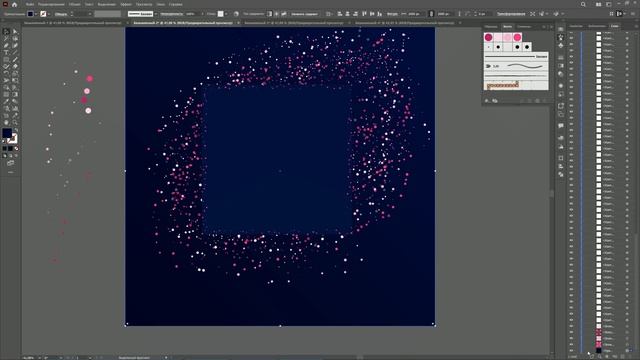
Task: Choose the orange pattern brush at the list bottom
Action: click(502, 85)
